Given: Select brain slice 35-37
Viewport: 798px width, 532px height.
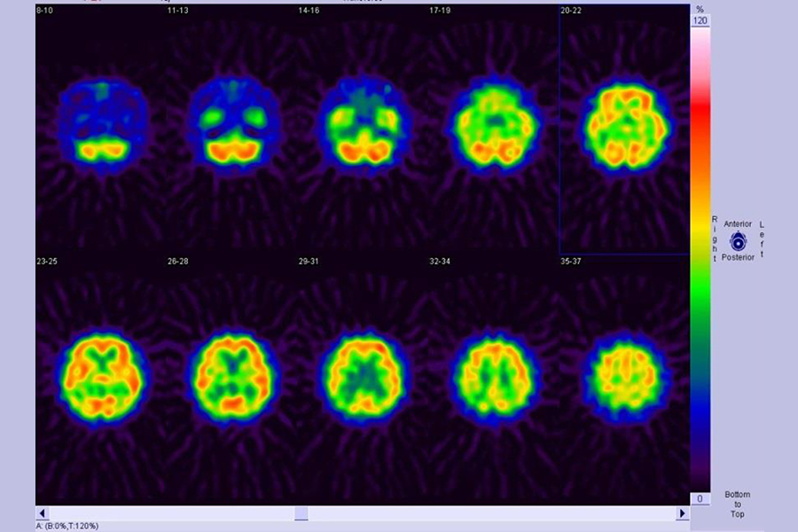Looking at the screenshot, I should tap(624, 379).
